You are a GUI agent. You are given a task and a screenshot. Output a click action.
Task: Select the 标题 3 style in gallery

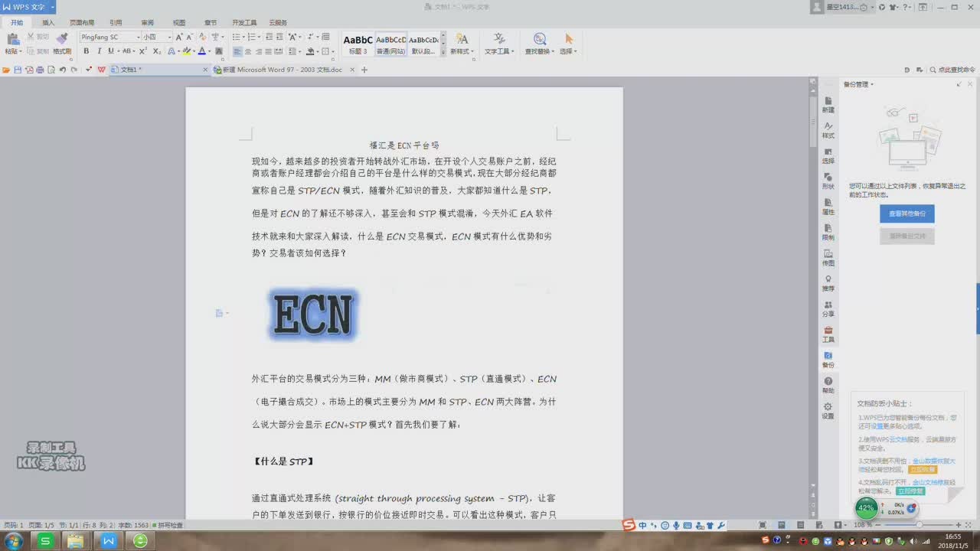tap(358, 44)
